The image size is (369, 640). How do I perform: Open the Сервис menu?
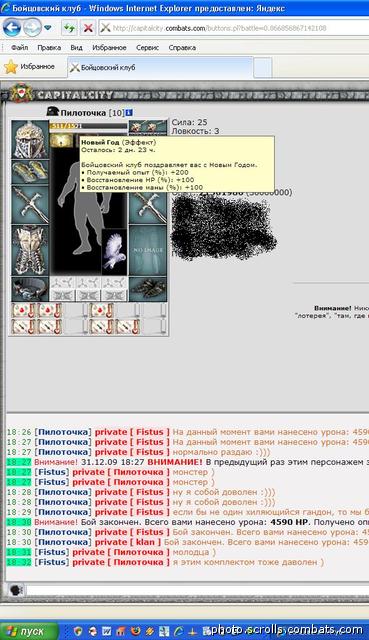(147, 48)
